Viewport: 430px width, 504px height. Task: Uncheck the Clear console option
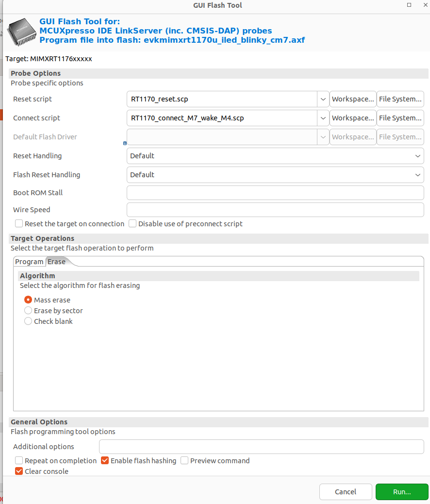click(19, 471)
